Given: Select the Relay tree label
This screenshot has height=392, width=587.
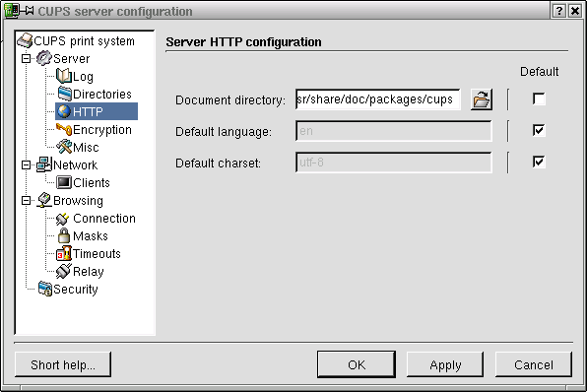Looking at the screenshot, I should tap(89, 272).
